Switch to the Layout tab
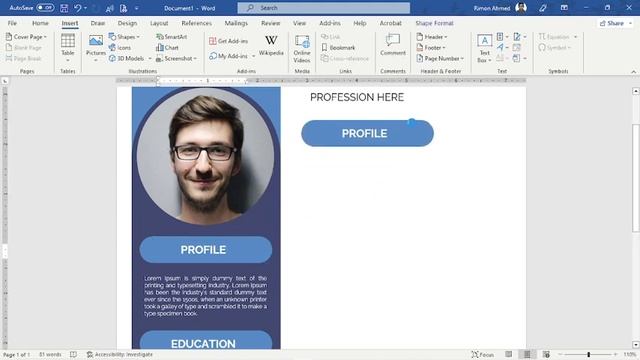The image size is (640, 360). [159, 23]
